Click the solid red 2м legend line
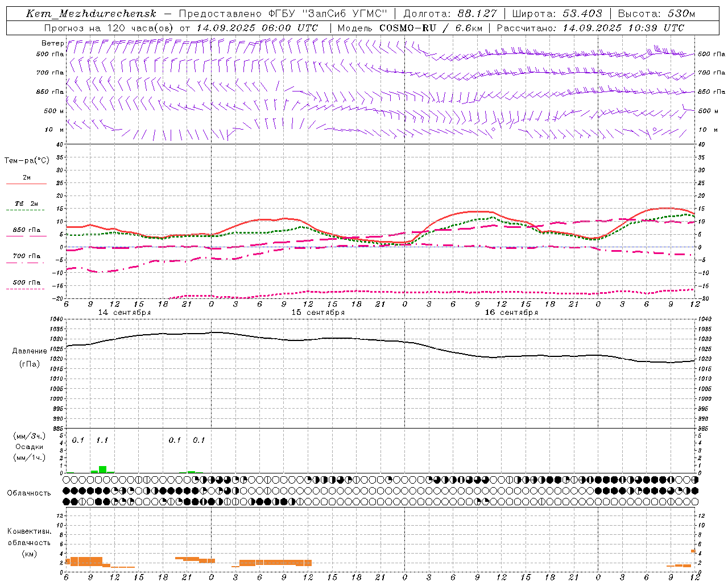This screenshot has width=728, height=582. click(x=26, y=184)
